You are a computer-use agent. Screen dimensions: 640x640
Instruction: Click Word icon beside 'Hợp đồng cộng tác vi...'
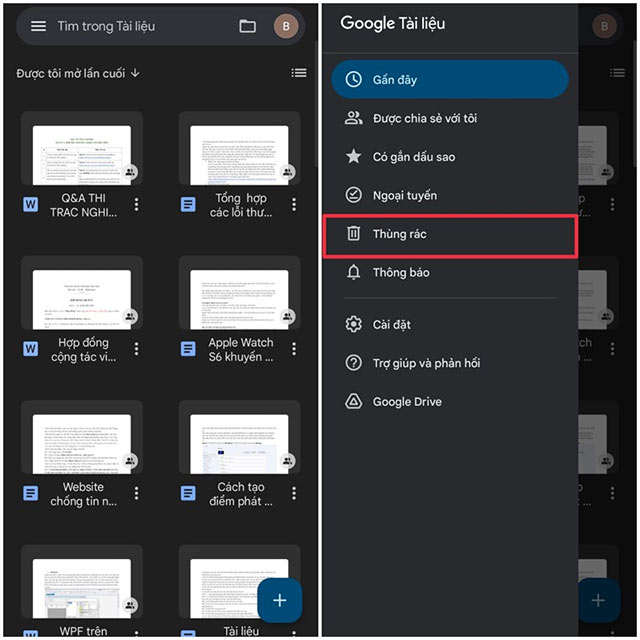(x=31, y=349)
